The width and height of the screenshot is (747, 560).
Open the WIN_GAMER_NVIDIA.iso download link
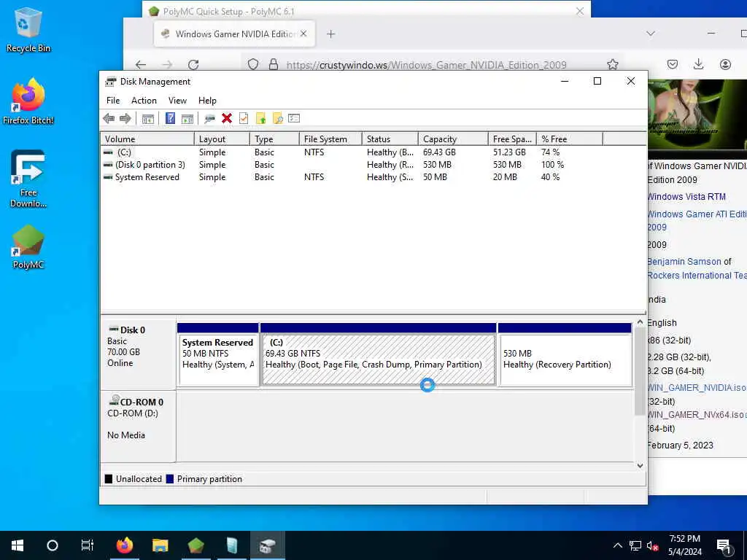697,388
